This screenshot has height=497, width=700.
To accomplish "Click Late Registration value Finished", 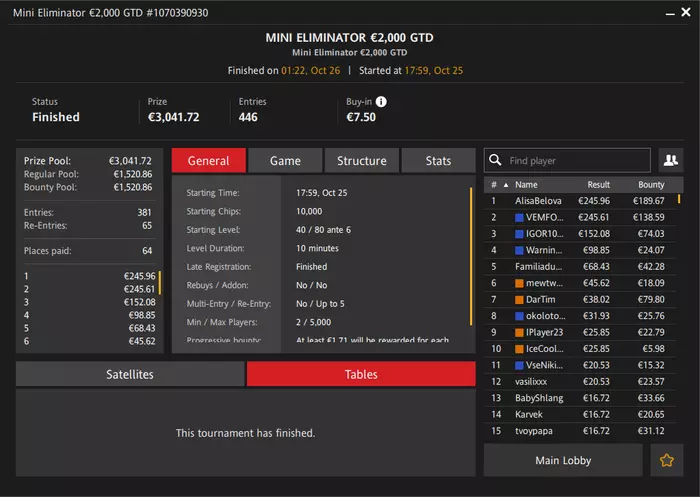I will (x=312, y=267).
